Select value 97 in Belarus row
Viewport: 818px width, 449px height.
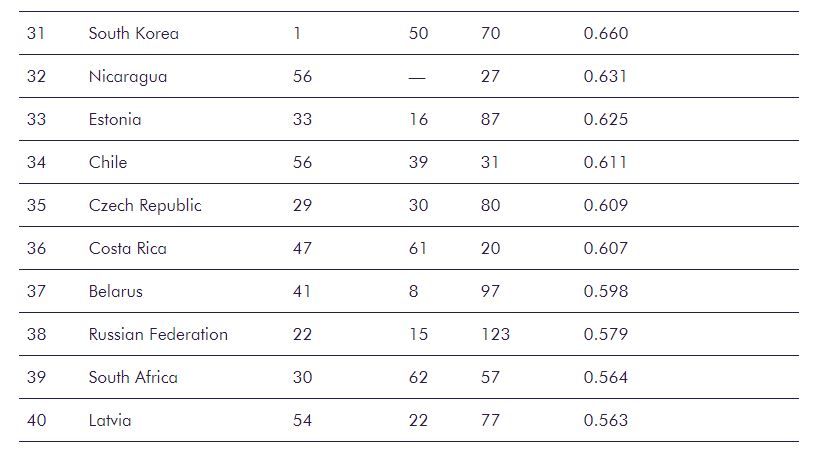coord(490,291)
